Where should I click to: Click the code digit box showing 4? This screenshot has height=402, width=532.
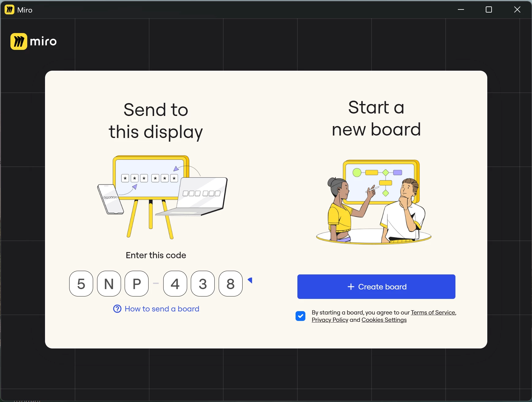175,284
